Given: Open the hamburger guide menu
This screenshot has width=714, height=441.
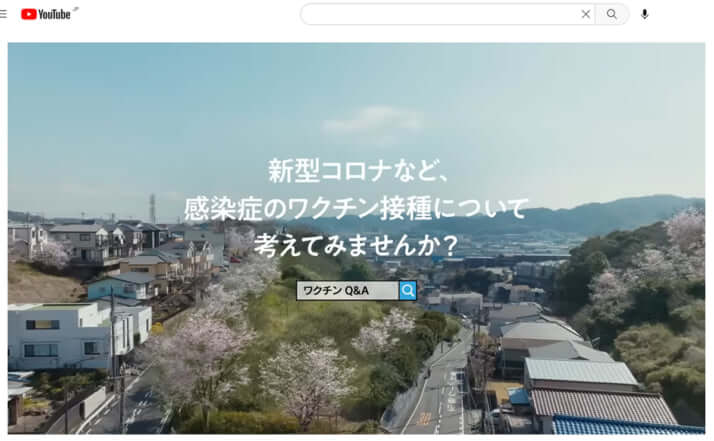Looking at the screenshot, I should click(4, 14).
